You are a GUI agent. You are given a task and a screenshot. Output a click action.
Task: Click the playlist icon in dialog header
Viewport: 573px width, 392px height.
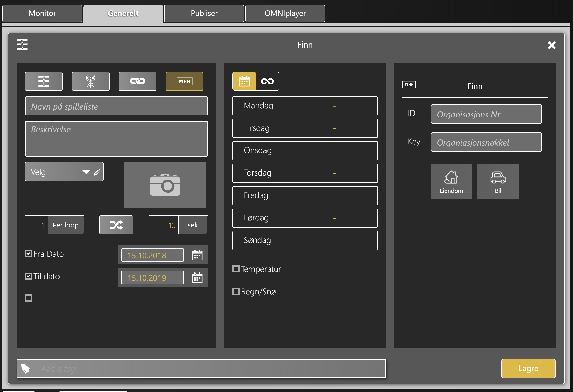pos(22,44)
